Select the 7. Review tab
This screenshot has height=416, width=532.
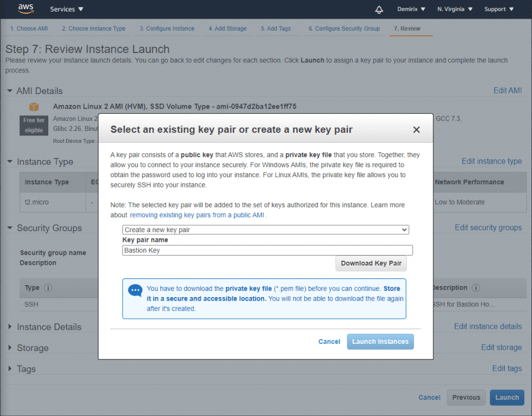pos(407,29)
